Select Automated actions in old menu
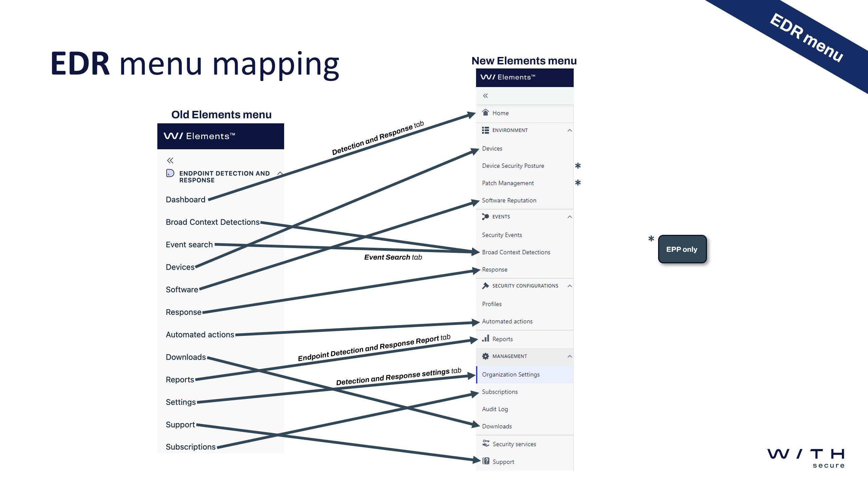This screenshot has width=868, height=488. (x=200, y=334)
